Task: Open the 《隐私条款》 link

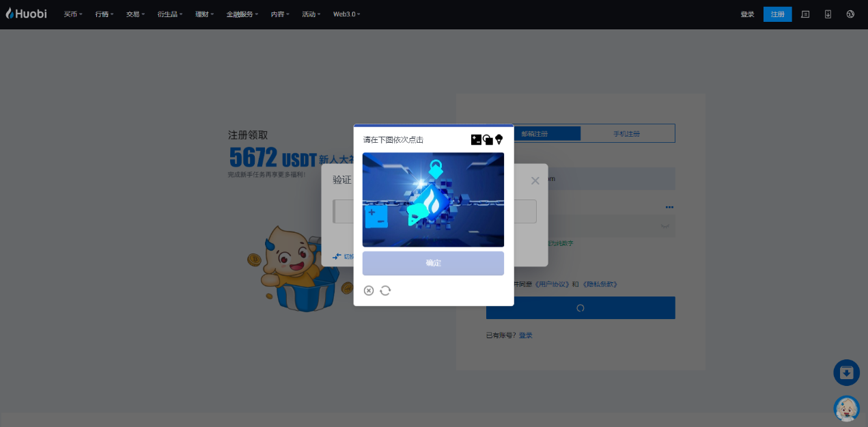Action: [x=599, y=284]
